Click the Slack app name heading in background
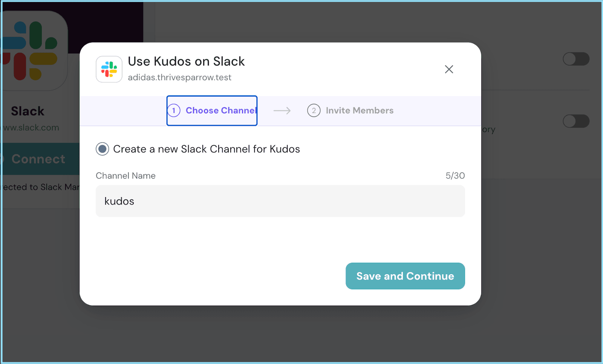 (x=28, y=111)
